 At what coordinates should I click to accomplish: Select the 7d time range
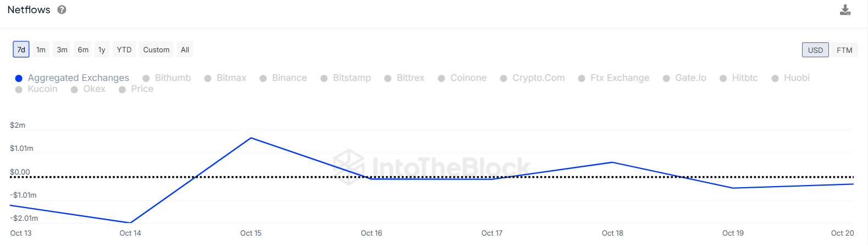pyautogui.click(x=21, y=50)
